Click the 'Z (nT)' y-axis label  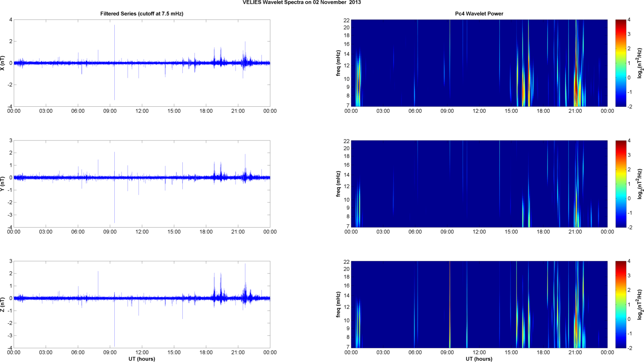[3, 305]
